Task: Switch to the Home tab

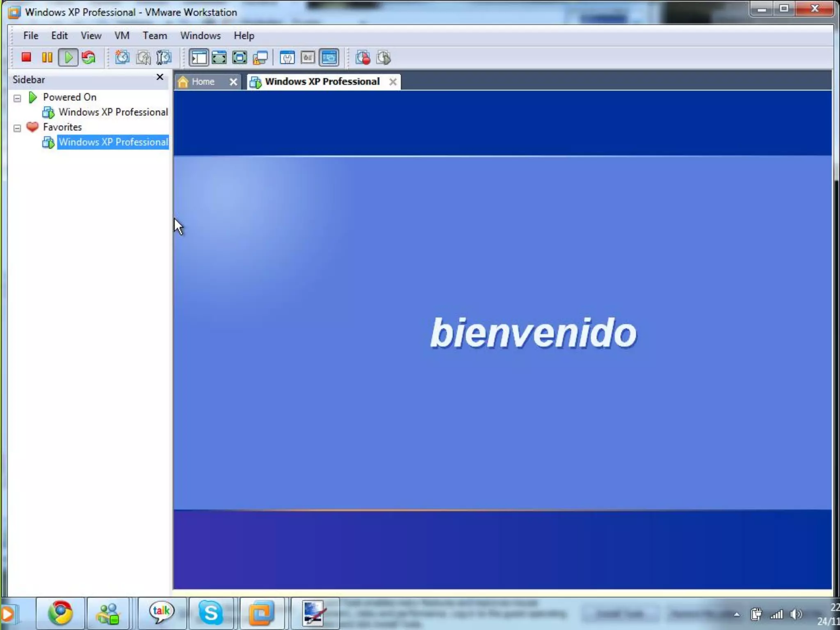Action: [x=203, y=82]
